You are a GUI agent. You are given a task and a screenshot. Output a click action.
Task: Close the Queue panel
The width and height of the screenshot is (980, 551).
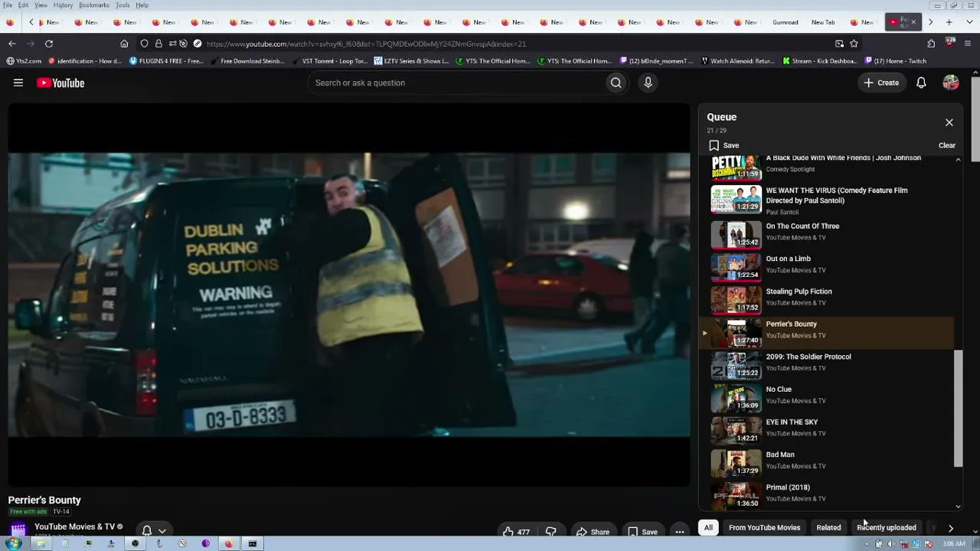pyautogui.click(x=949, y=122)
